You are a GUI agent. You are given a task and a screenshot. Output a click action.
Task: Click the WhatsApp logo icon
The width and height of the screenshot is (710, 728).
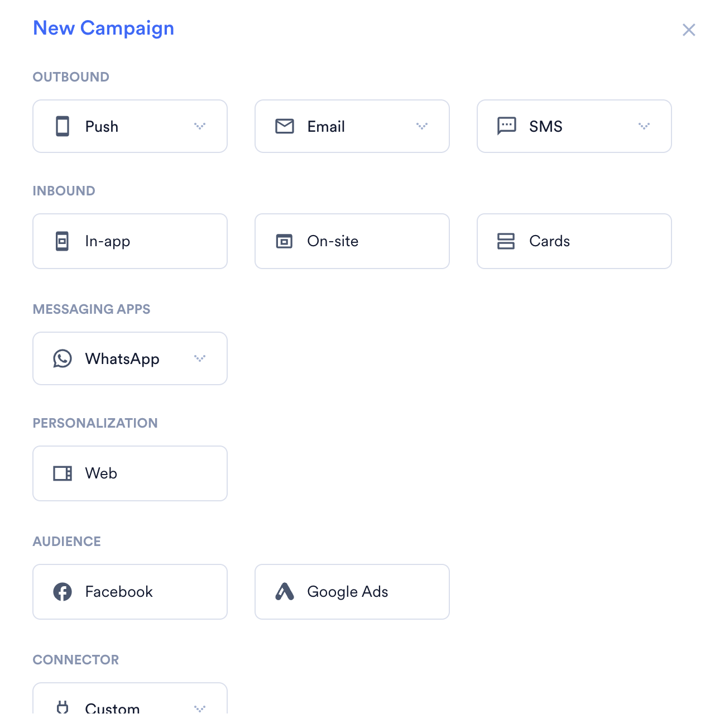63,358
